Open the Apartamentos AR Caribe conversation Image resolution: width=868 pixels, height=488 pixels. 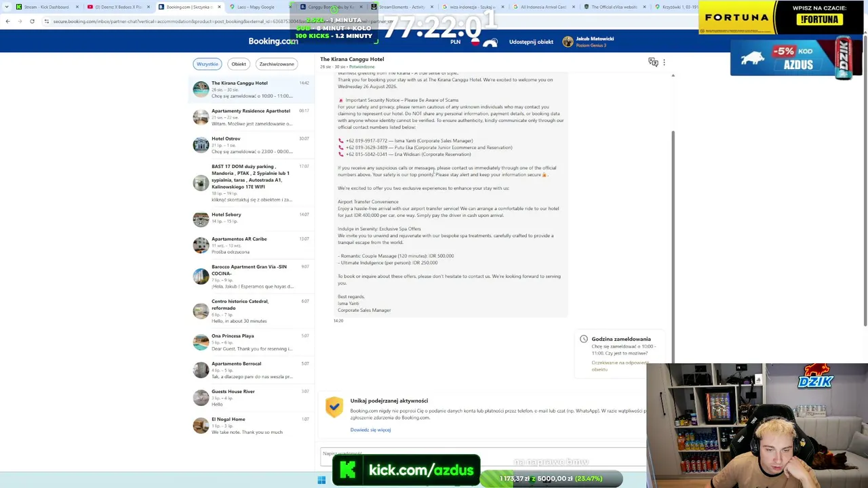pos(251,245)
